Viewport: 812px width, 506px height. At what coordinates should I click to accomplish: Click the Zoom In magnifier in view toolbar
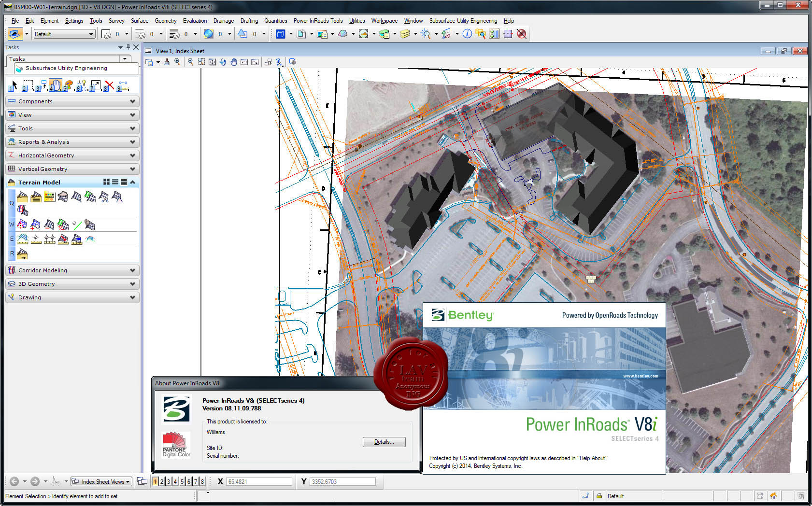[177, 62]
